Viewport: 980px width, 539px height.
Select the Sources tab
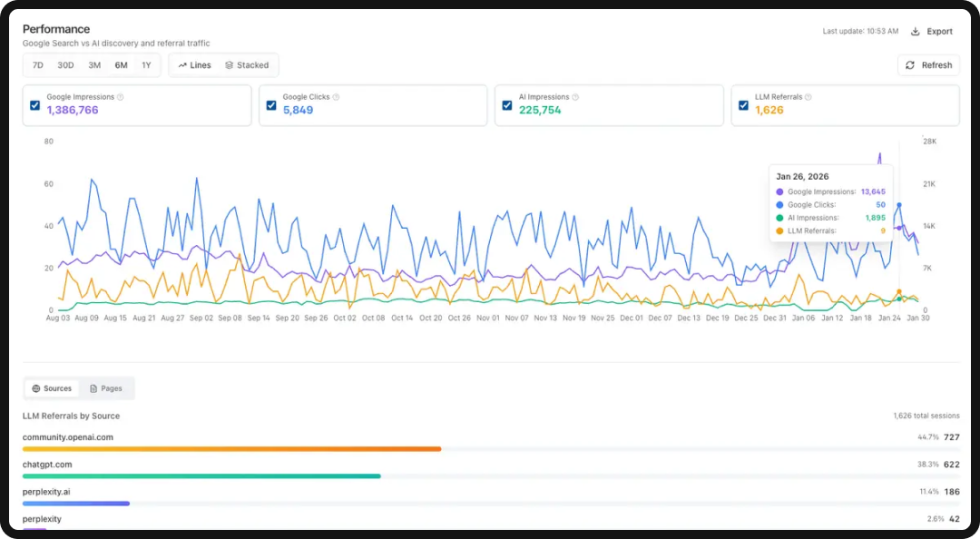51,387
